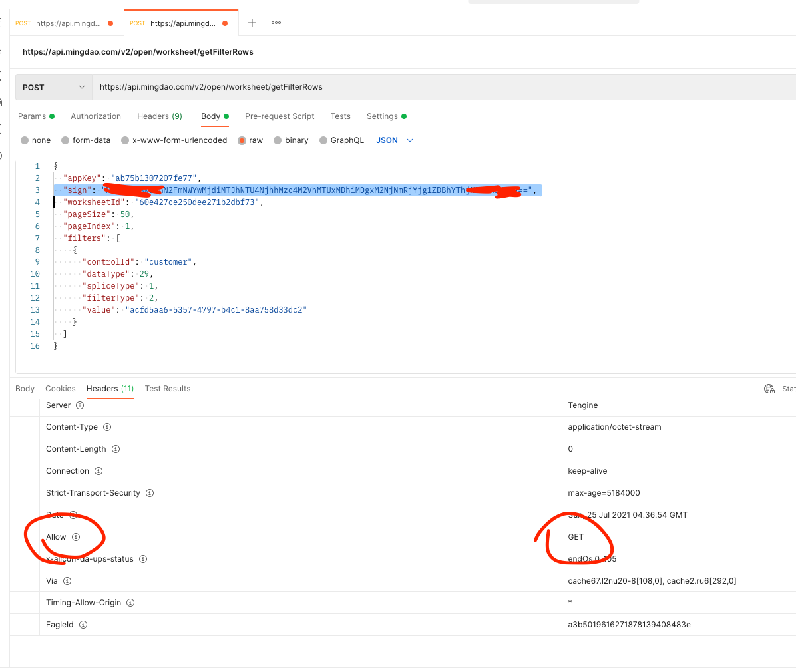
Task: Click the info icon beside EagleId
Action: (x=83, y=625)
